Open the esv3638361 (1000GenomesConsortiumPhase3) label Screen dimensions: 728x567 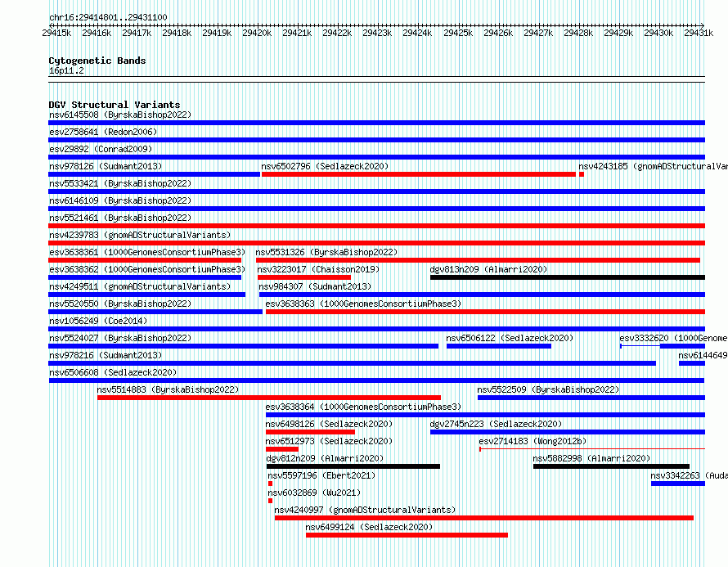(147, 252)
